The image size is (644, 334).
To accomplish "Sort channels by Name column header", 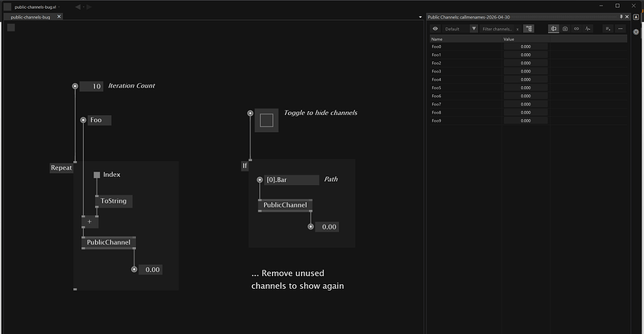I will pyautogui.click(x=466, y=39).
